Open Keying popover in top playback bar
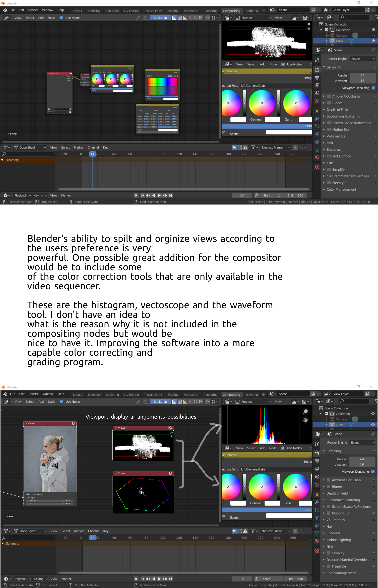 click(x=40, y=195)
